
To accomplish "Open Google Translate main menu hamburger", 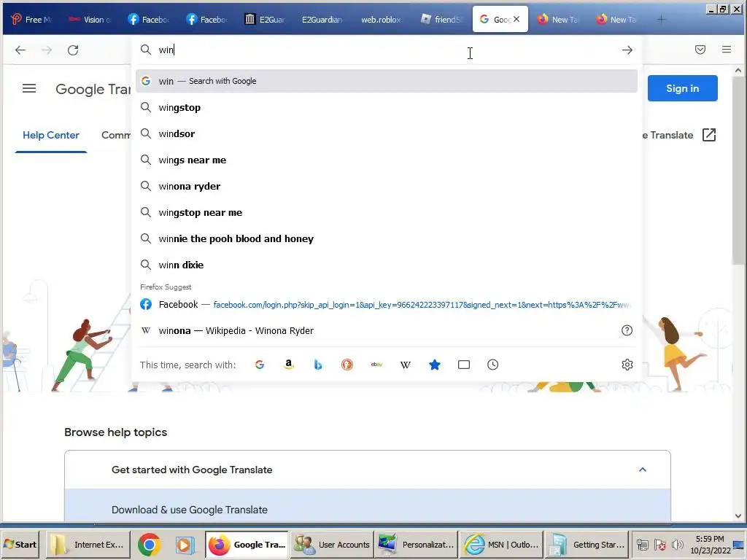I will tap(29, 88).
